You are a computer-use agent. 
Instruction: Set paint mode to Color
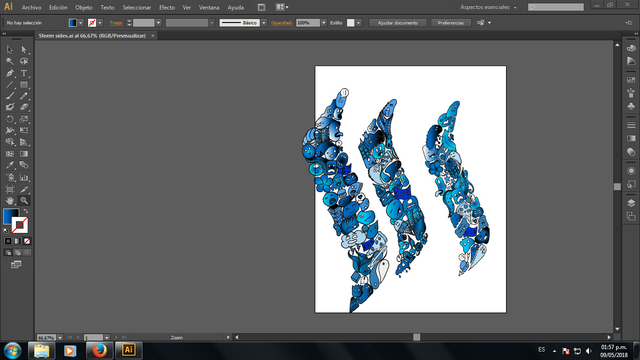point(8,241)
